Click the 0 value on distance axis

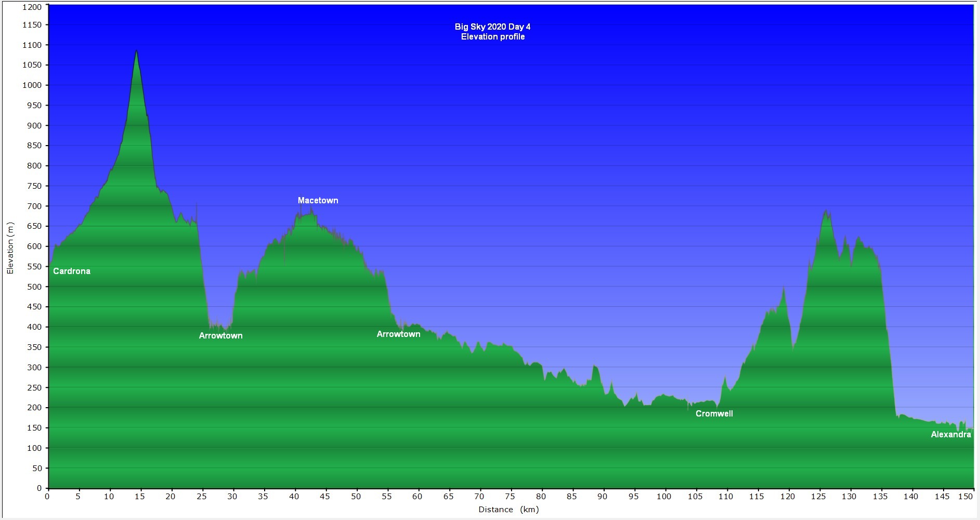[47, 496]
